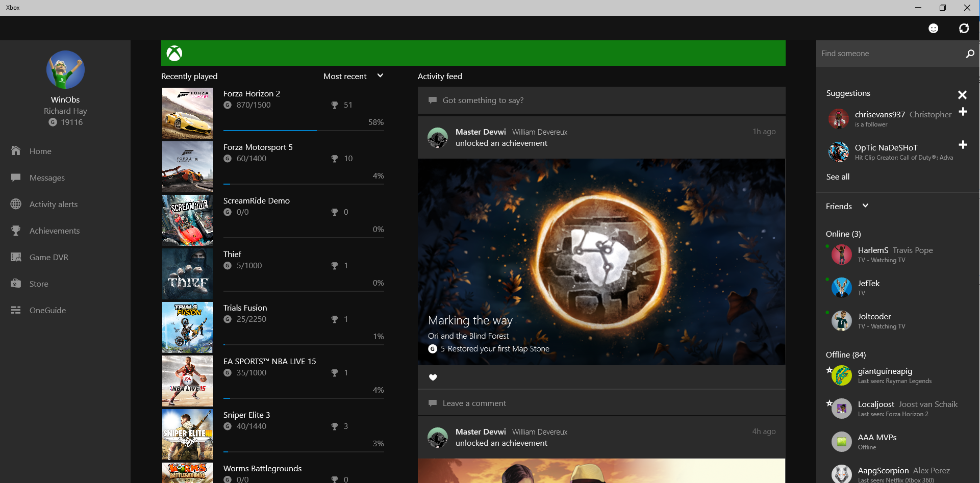Click the refresh icon in top bar
This screenshot has width=980, height=483.
[x=964, y=29]
